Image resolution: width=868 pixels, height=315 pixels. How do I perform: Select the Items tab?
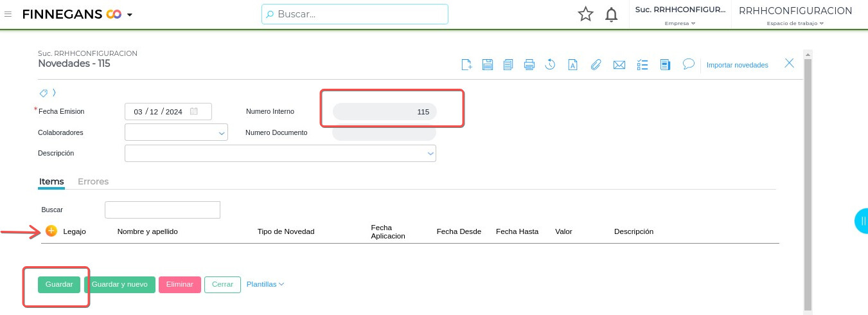[51, 181]
